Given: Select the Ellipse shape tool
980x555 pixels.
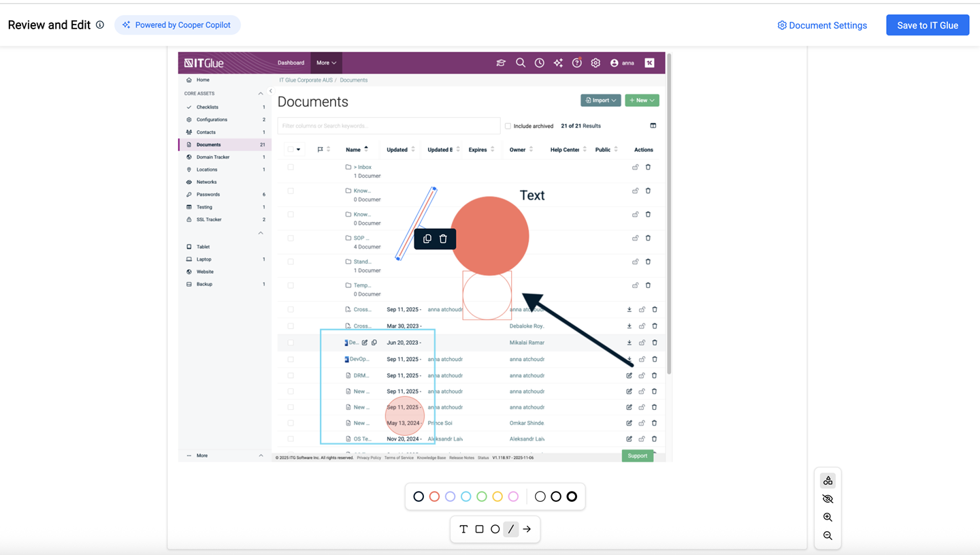Looking at the screenshot, I should [495, 529].
